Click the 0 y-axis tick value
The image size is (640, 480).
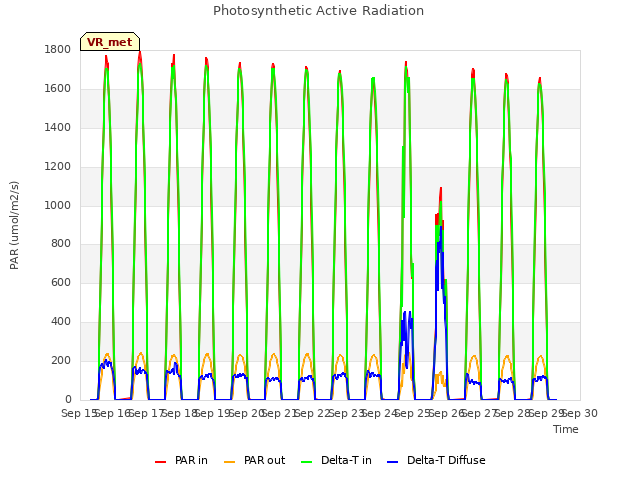pyautogui.click(x=68, y=399)
